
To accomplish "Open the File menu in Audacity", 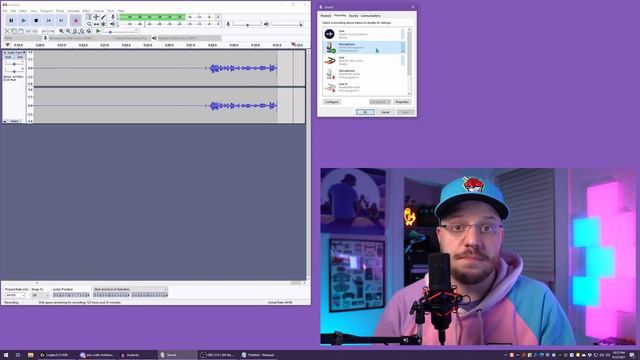I will pos(5,11).
